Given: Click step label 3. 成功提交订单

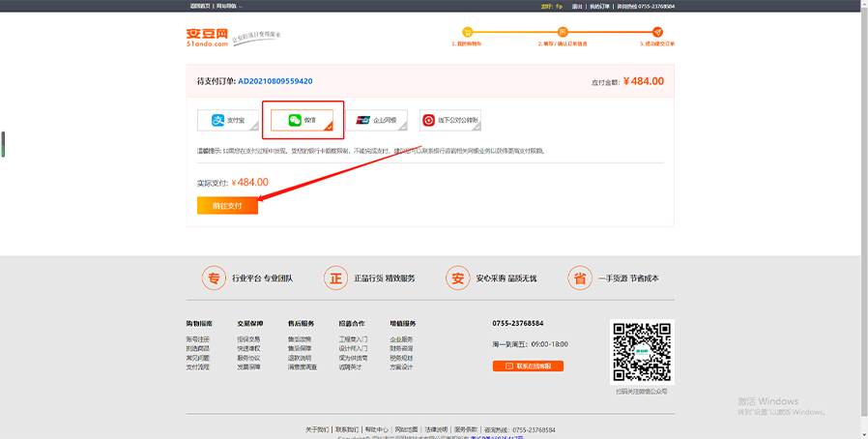Looking at the screenshot, I should point(657,44).
